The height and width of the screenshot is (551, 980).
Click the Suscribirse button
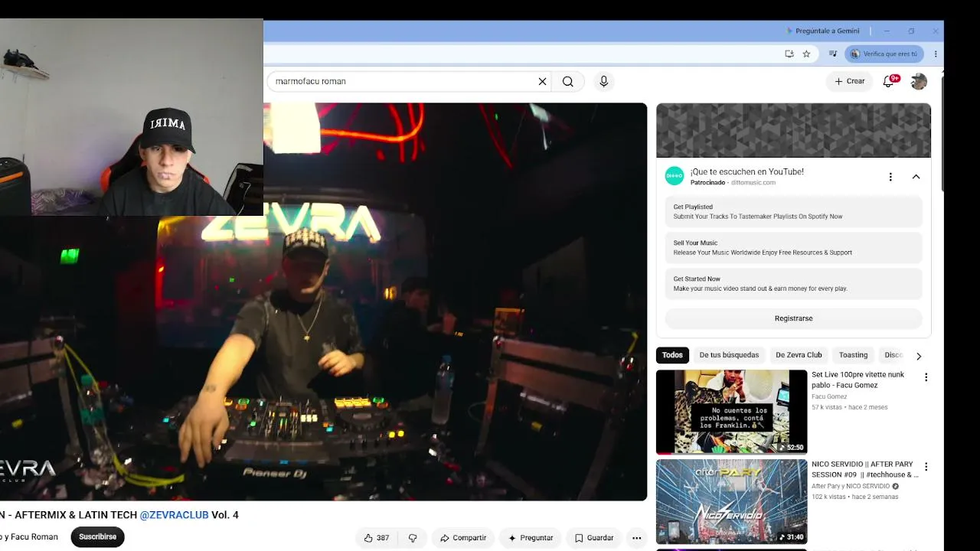(98, 537)
